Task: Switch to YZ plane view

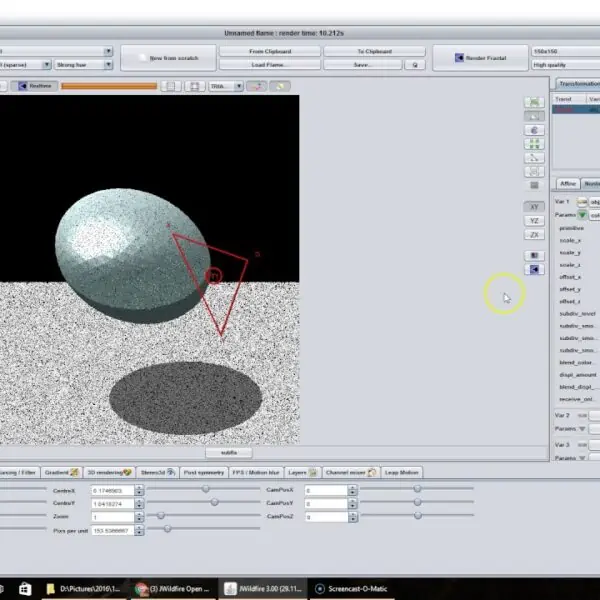Action: (534, 221)
